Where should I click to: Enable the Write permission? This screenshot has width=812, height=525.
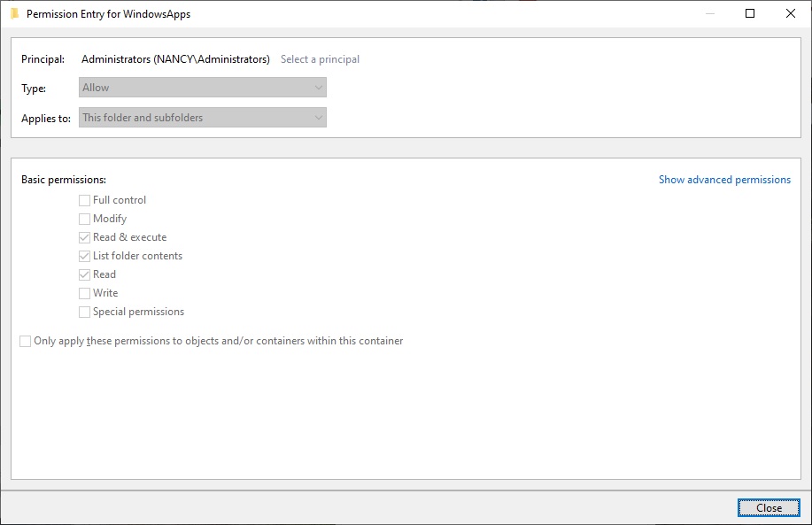click(x=84, y=293)
